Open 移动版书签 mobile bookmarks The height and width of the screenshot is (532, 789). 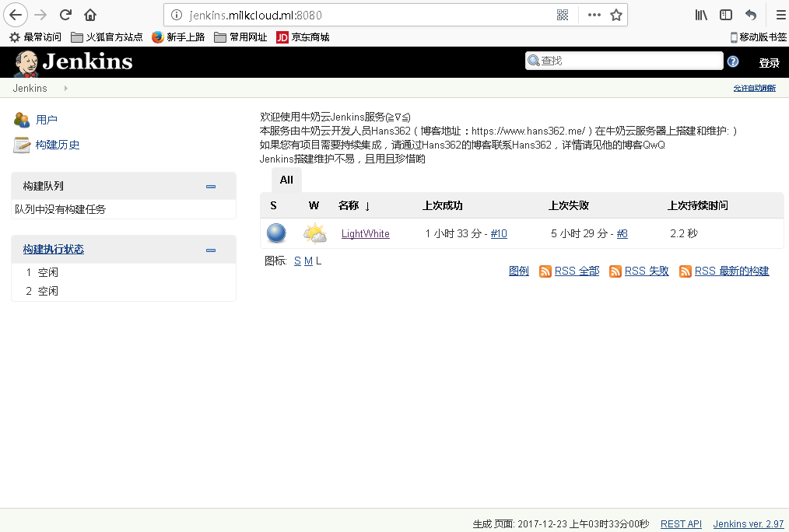point(759,37)
